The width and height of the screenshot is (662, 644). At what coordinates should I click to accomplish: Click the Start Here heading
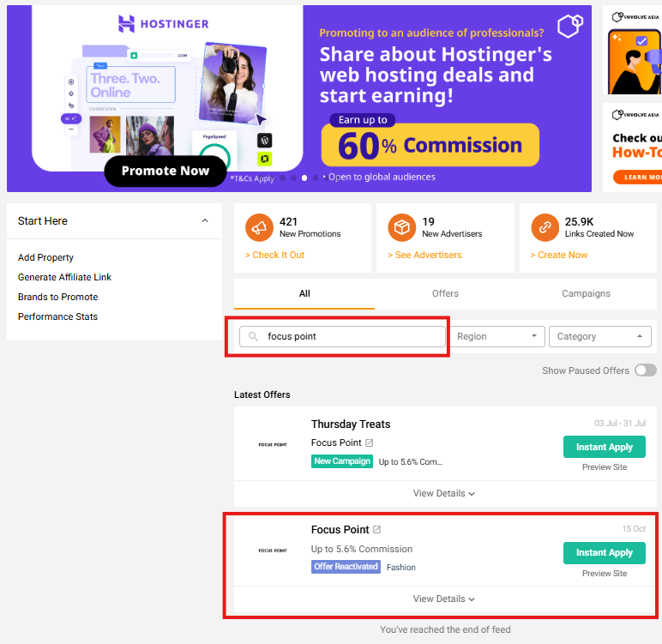coord(43,221)
